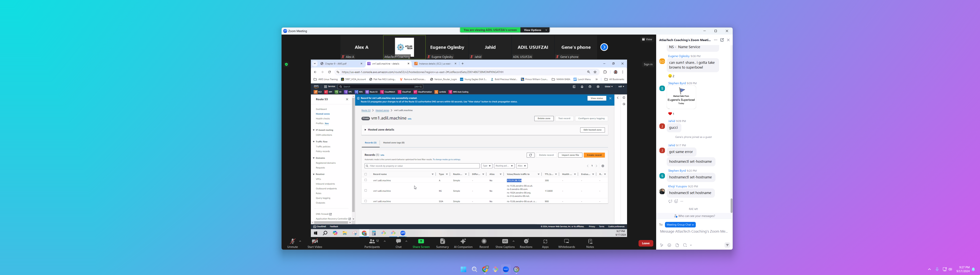Open the Notes icon
Viewport: 980px width, 275px height.
(x=590, y=242)
